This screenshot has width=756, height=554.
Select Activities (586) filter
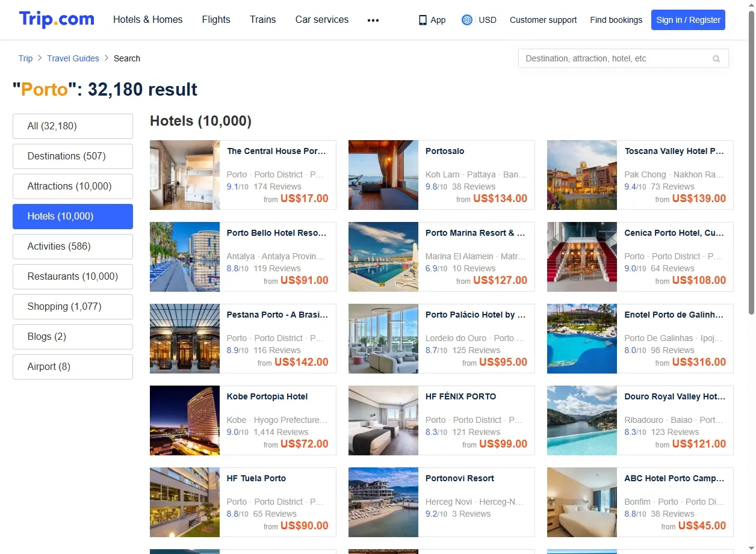[x=73, y=247]
